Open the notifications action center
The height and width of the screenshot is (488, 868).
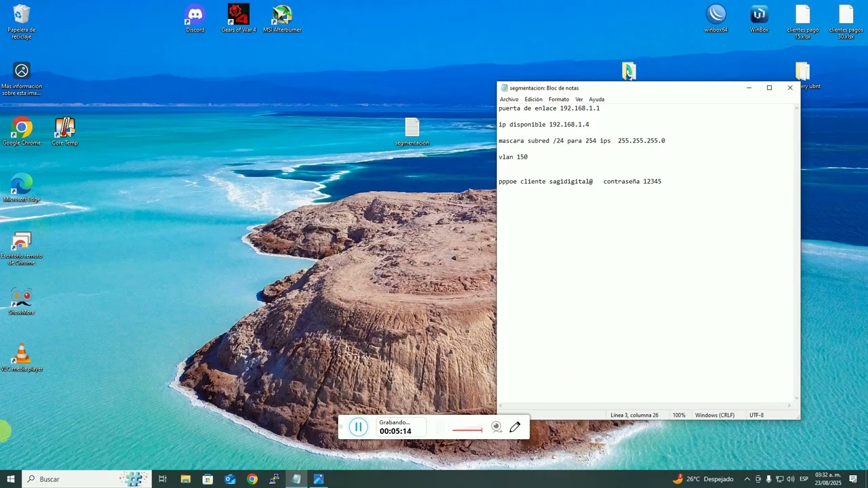click(853, 479)
